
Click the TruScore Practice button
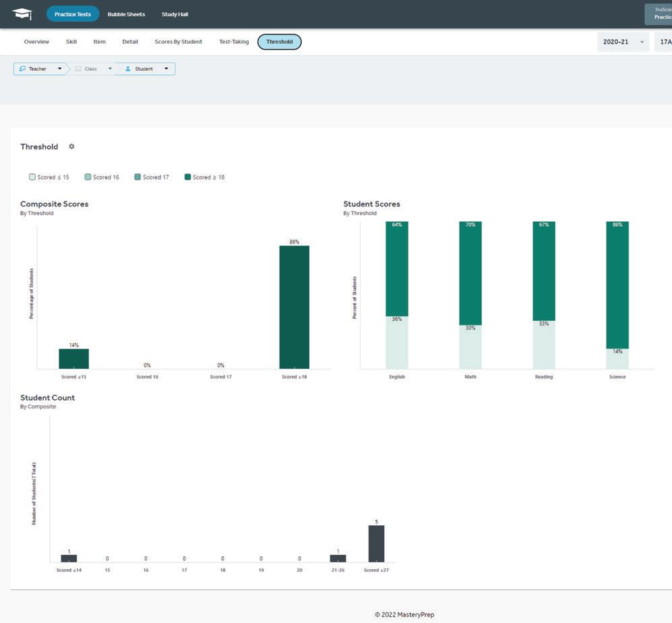tap(659, 13)
